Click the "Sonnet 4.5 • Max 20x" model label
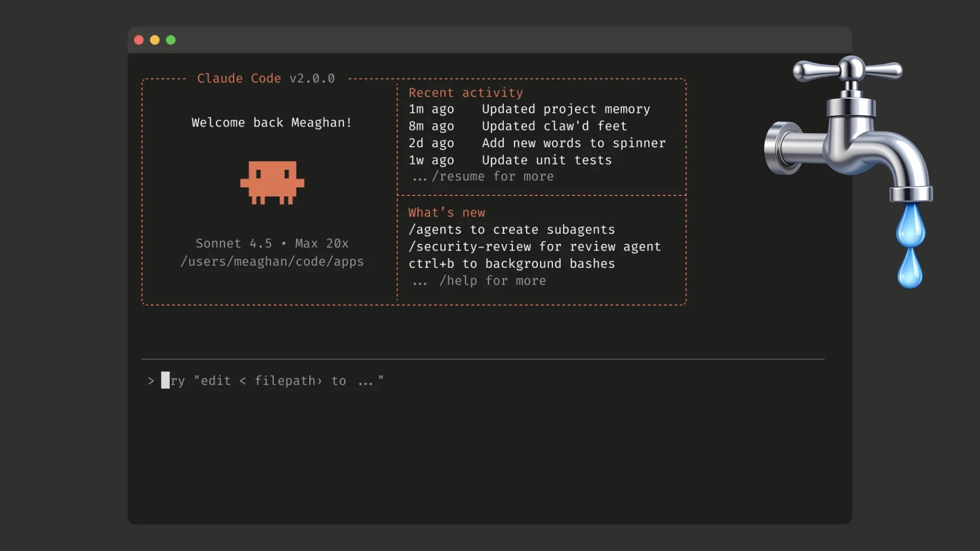 272,243
